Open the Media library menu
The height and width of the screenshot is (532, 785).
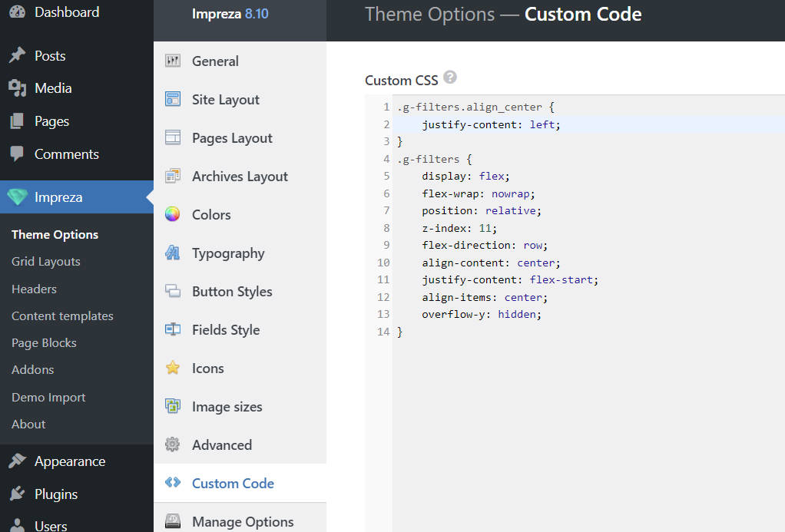[x=77, y=88]
